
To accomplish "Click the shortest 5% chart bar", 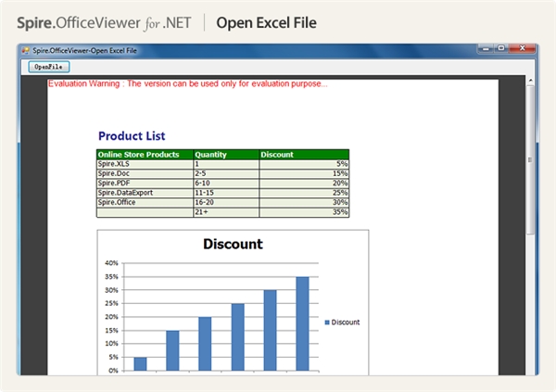I will 140,364.
